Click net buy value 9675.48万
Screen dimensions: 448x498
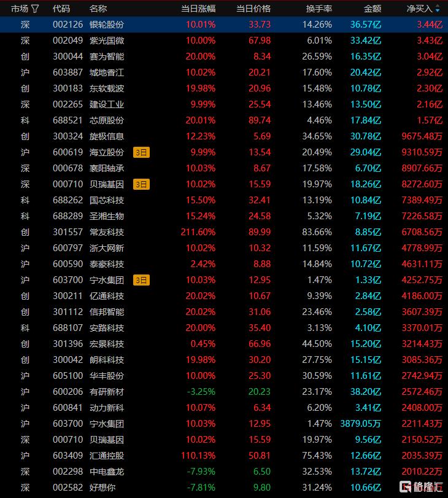[422, 136]
